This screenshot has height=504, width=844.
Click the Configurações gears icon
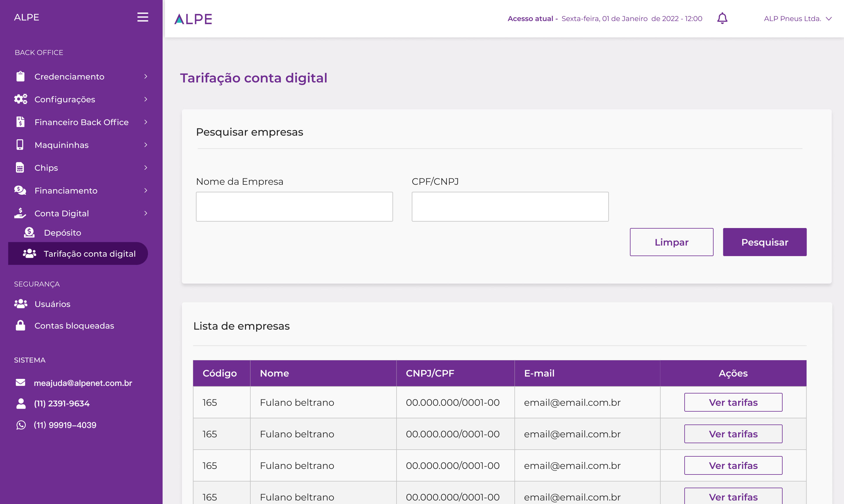pyautogui.click(x=20, y=99)
